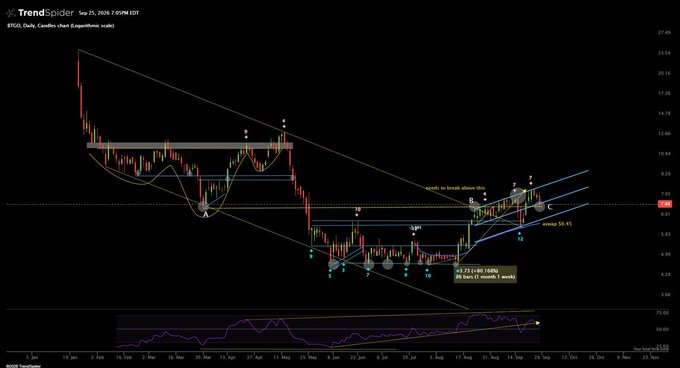The height and width of the screenshot is (368, 680).
Task: Click the '23. Nov' date label
Action: [x=651, y=358]
